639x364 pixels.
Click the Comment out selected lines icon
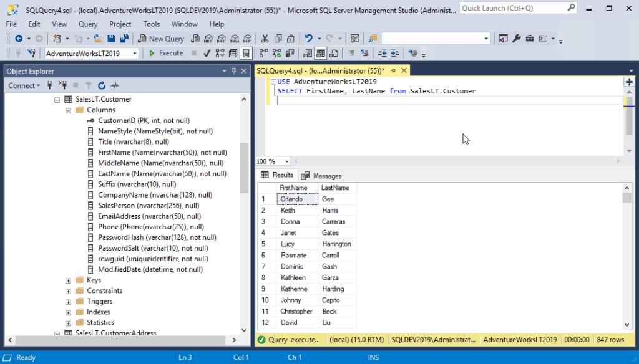point(351,54)
